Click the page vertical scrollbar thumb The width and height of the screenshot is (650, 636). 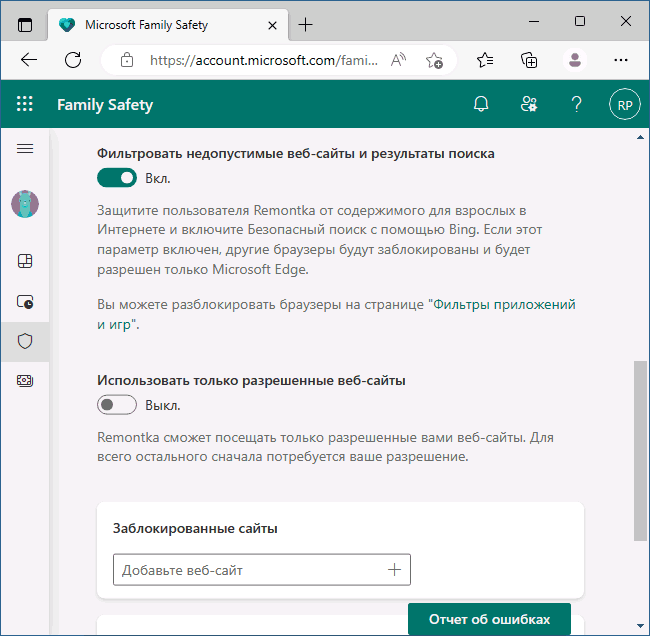[x=640, y=451]
